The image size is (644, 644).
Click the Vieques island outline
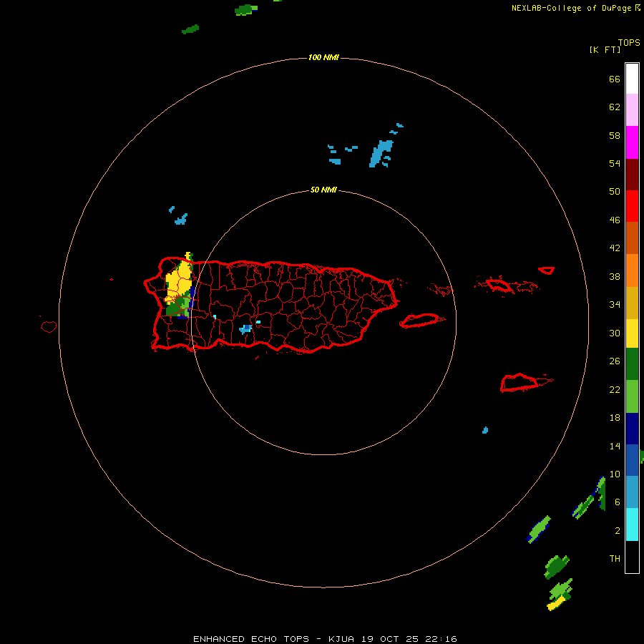point(421,321)
